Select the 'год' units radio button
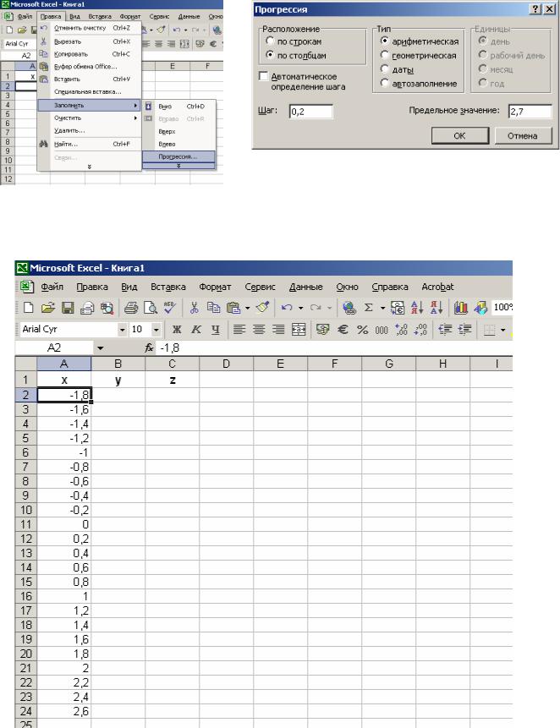The image size is (560, 728). [x=483, y=83]
